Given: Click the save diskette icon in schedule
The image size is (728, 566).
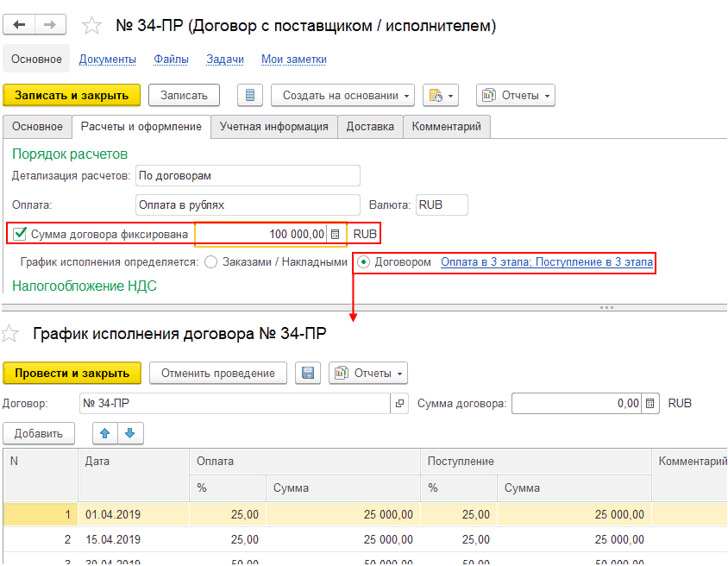Looking at the screenshot, I should click(307, 373).
